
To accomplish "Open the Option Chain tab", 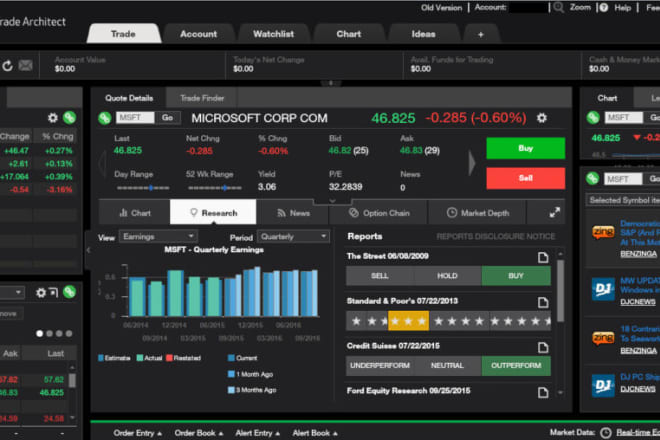I will pos(379,213).
